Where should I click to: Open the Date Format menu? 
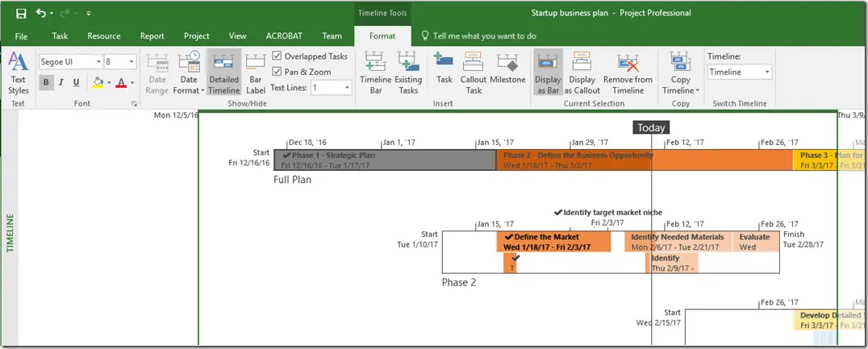(189, 73)
